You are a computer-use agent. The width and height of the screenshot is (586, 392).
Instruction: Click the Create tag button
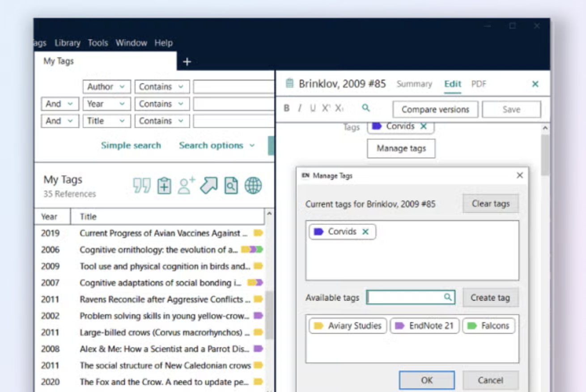click(490, 298)
